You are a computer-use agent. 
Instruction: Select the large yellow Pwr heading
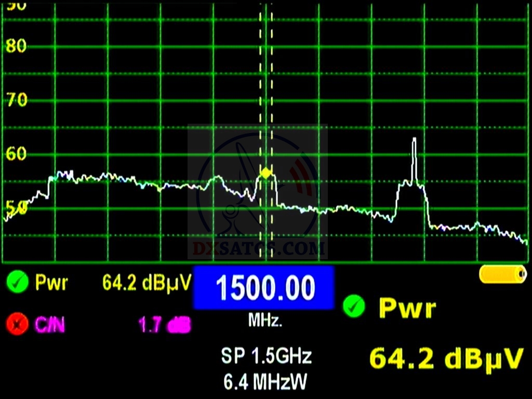click(x=407, y=308)
